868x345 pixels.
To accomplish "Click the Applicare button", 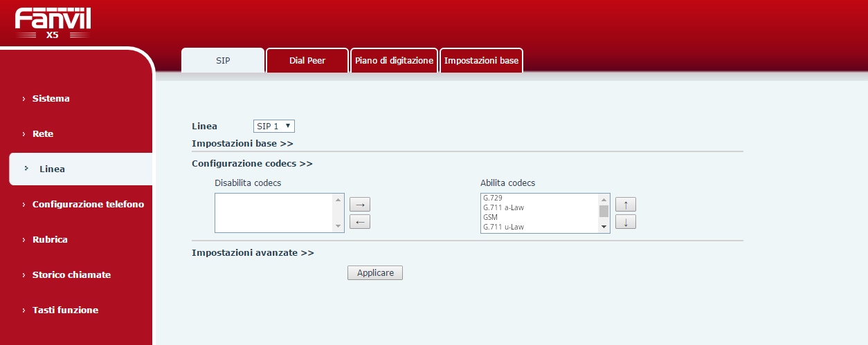I will point(375,273).
